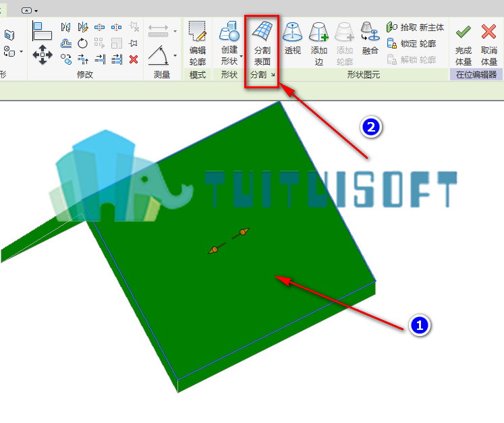This screenshot has width=504, height=423.
Task: Cancel the mass with 取消体量
Action: (x=489, y=45)
